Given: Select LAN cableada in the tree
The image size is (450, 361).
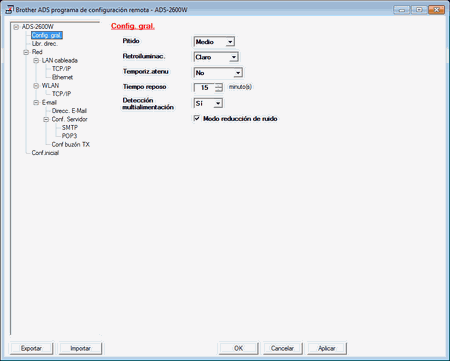Looking at the screenshot, I should point(60,60).
